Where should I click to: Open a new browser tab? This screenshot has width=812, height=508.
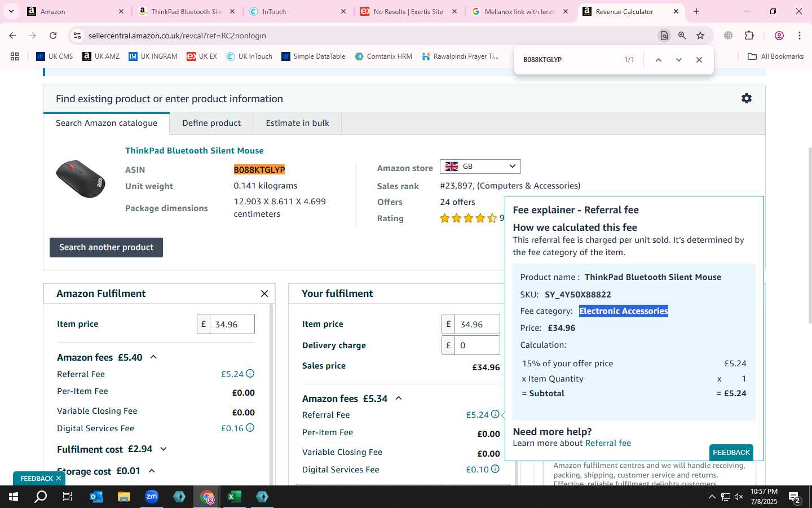click(x=696, y=11)
